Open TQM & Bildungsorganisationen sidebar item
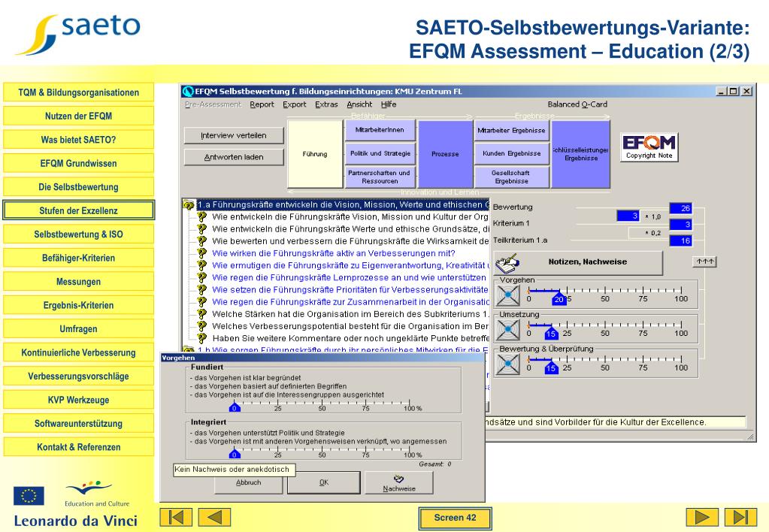 tap(78, 92)
